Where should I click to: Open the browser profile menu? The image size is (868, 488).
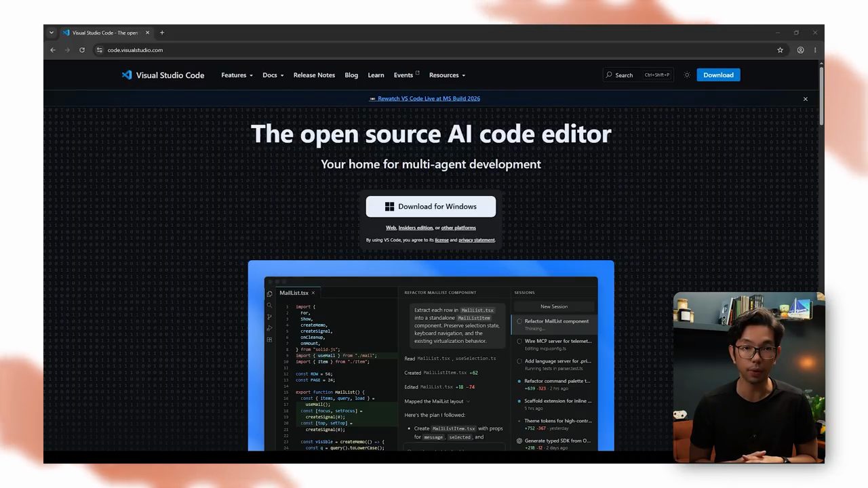[x=801, y=50]
